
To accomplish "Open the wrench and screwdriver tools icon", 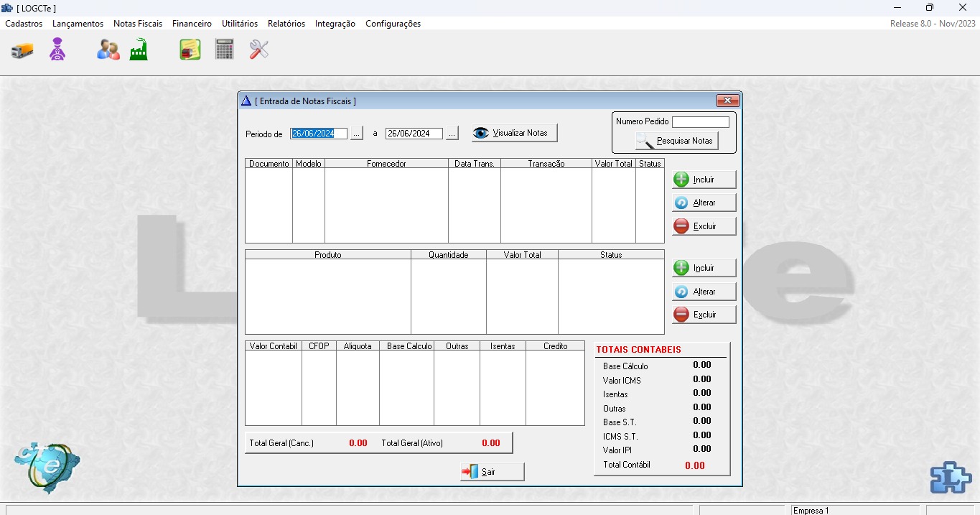I will 259,50.
